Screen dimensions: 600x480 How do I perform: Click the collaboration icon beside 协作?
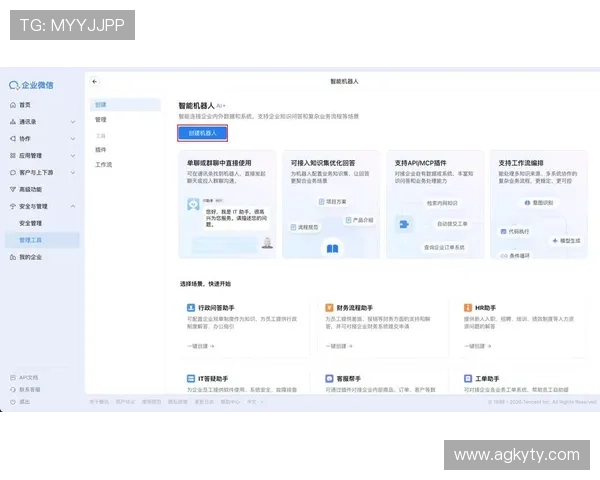pos(13,139)
